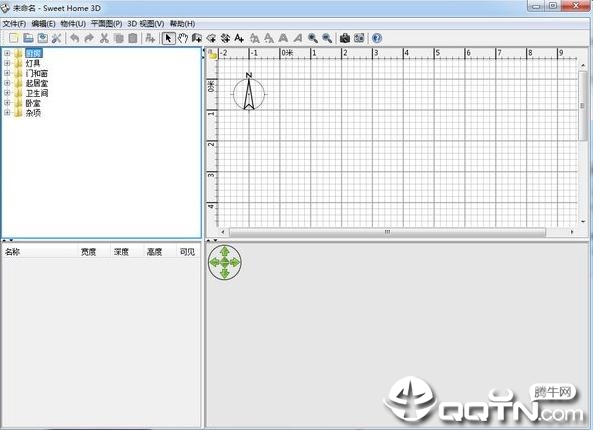Paste from the clipboard
The height and width of the screenshot is (430, 593).
tap(133, 38)
